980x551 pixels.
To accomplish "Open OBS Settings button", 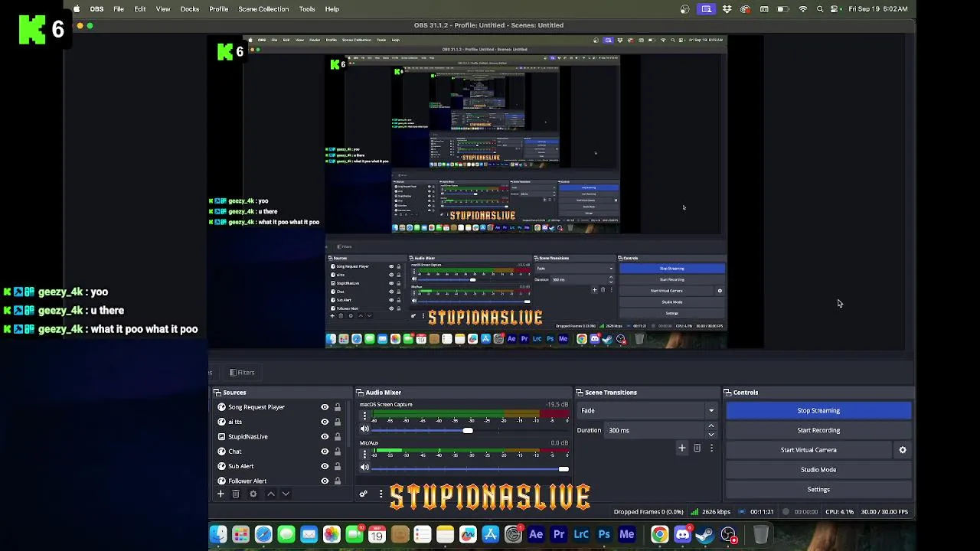I will coord(818,490).
